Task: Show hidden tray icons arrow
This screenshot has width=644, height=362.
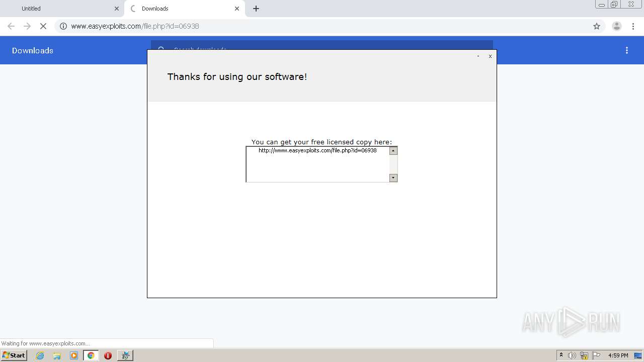Action: click(x=561, y=355)
